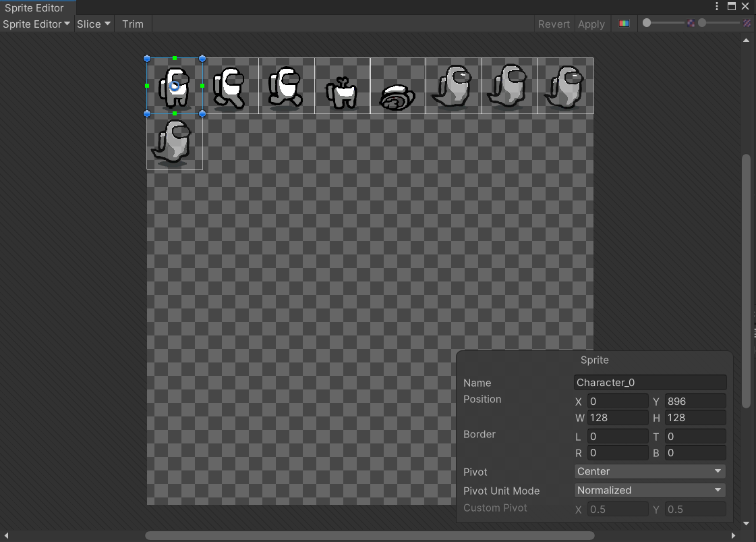Open the Pivot Unit Mode dropdown
The image size is (756, 542).
pyautogui.click(x=650, y=490)
